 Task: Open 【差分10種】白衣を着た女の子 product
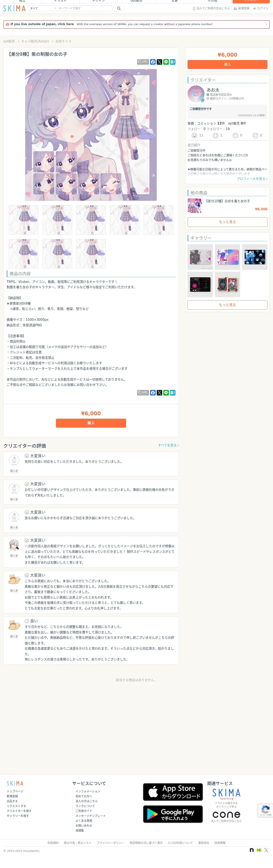coord(227,201)
